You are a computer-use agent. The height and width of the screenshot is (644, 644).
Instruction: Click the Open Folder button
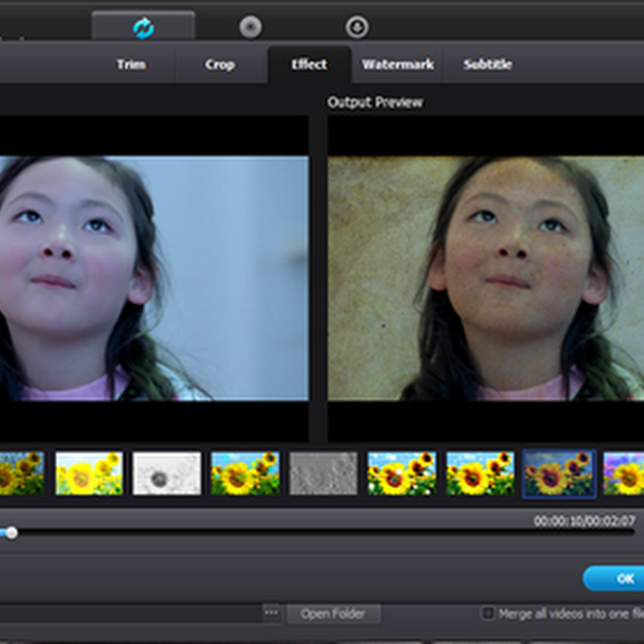pyautogui.click(x=332, y=613)
